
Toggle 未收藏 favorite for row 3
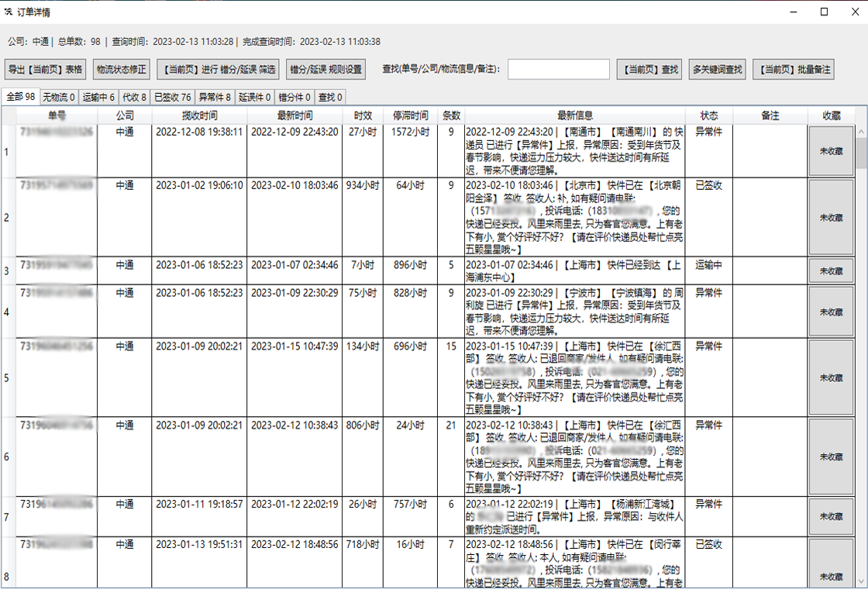831,270
